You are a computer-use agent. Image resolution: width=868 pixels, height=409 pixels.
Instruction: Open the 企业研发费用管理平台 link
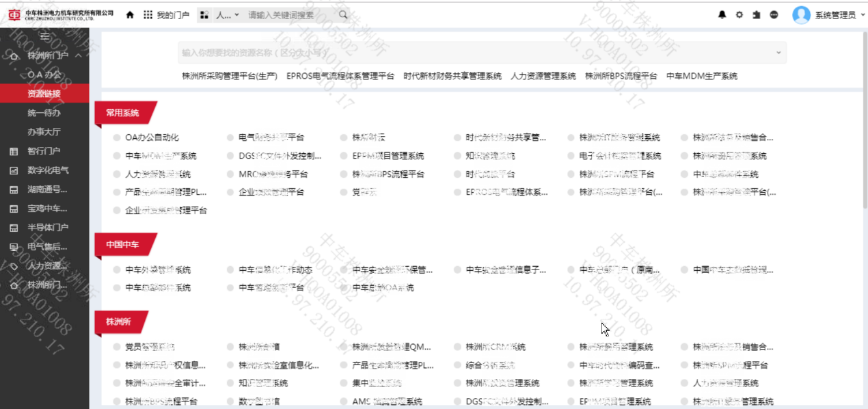pos(166,211)
